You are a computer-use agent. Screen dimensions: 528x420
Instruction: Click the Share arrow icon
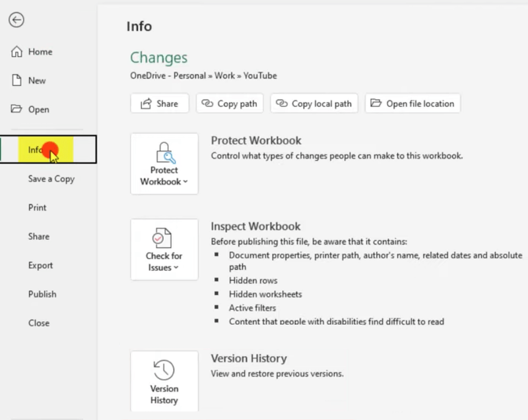click(x=146, y=104)
